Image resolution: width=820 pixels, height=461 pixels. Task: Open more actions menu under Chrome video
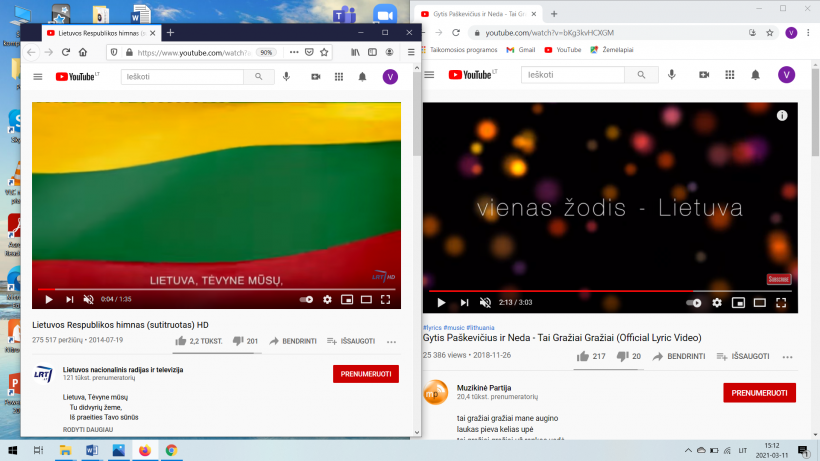click(x=788, y=357)
